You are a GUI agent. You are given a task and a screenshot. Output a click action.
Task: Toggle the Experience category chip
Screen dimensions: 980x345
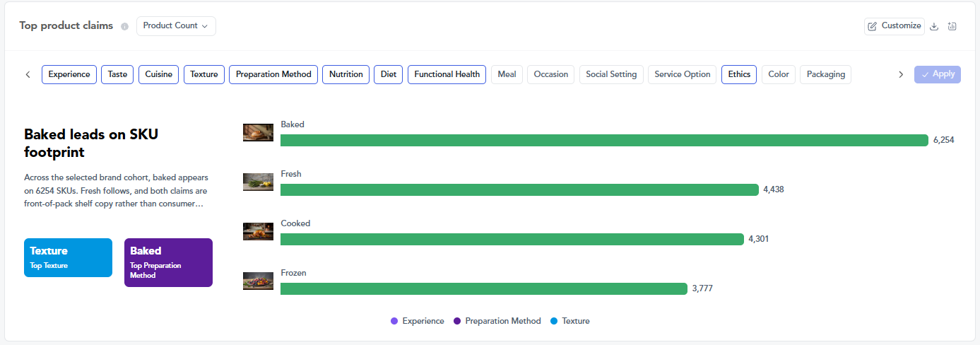pyautogui.click(x=69, y=74)
